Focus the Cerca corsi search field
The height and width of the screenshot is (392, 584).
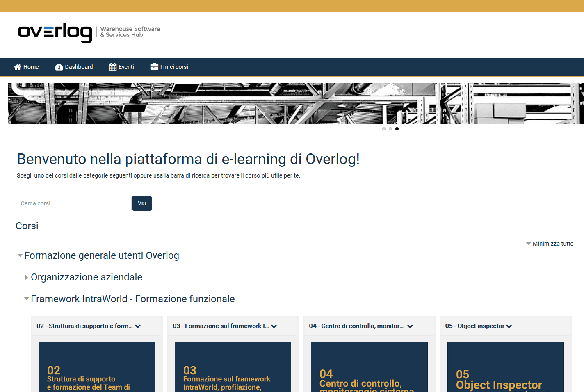click(73, 203)
